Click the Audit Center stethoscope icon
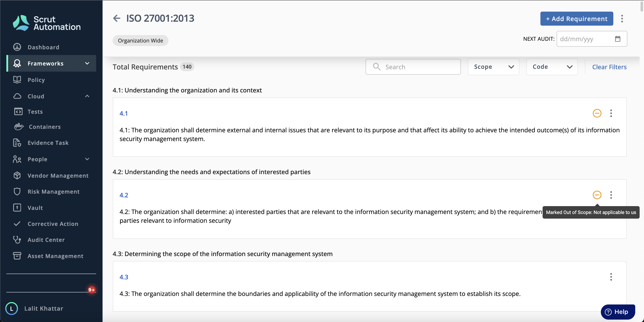 pos(17,239)
